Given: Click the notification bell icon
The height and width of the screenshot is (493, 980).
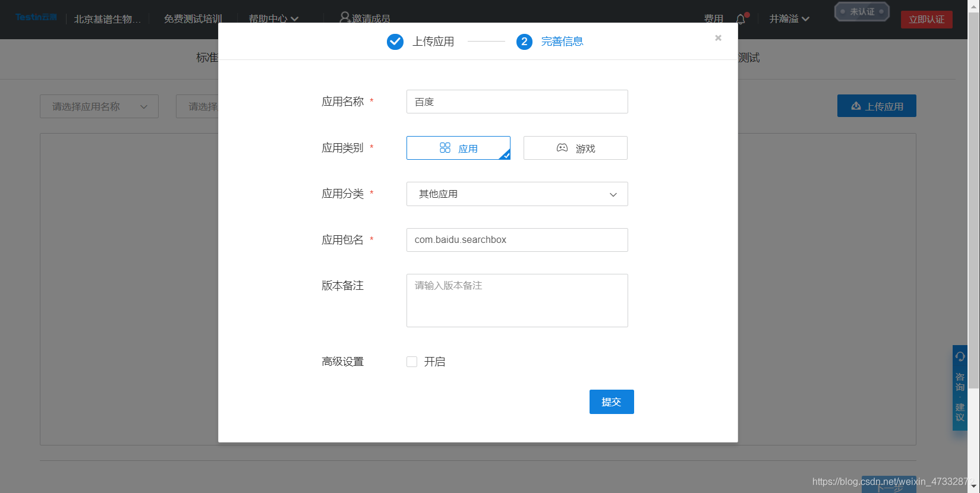Looking at the screenshot, I should (x=741, y=19).
